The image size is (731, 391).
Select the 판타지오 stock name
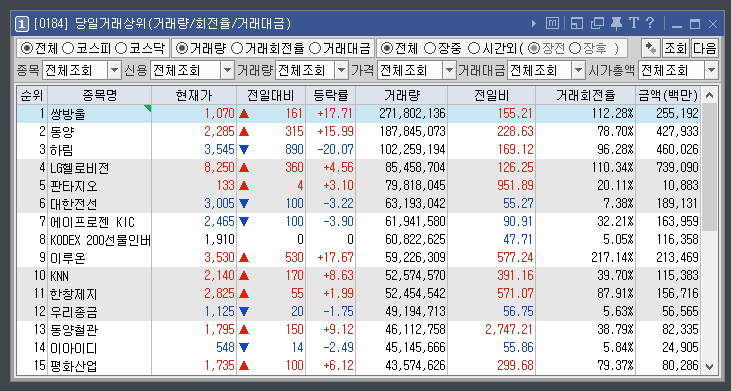click(74, 185)
